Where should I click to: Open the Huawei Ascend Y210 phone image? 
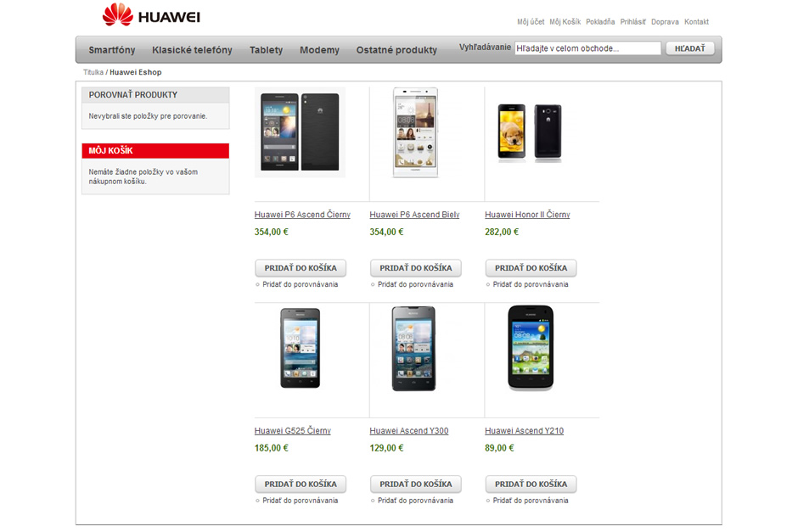pos(531,348)
